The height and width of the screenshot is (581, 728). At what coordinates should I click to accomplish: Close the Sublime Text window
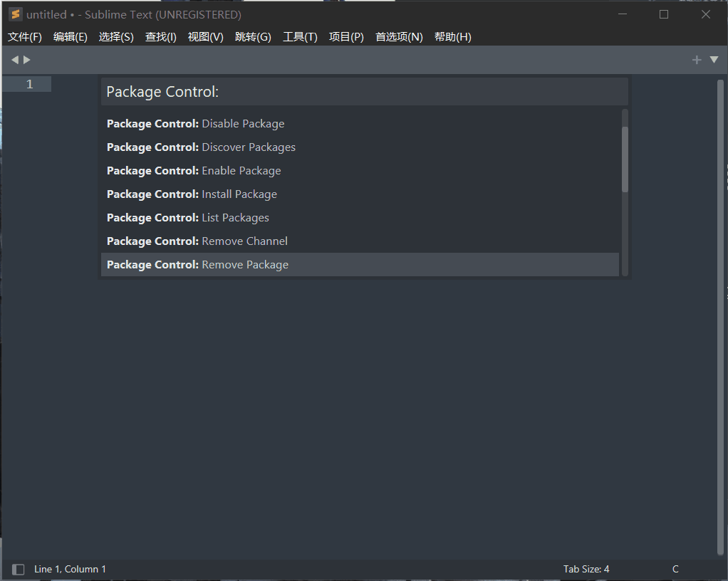706,14
